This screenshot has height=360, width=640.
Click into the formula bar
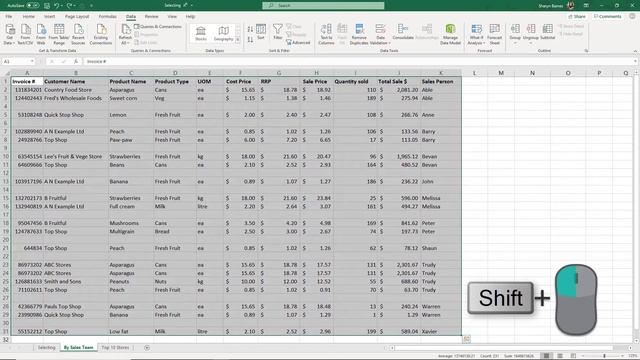coord(359,61)
